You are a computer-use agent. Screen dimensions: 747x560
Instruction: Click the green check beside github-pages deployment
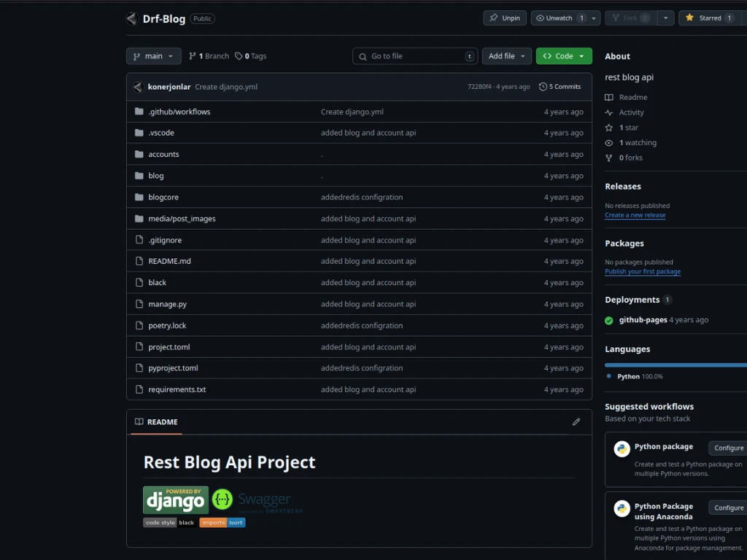tap(609, 319)
